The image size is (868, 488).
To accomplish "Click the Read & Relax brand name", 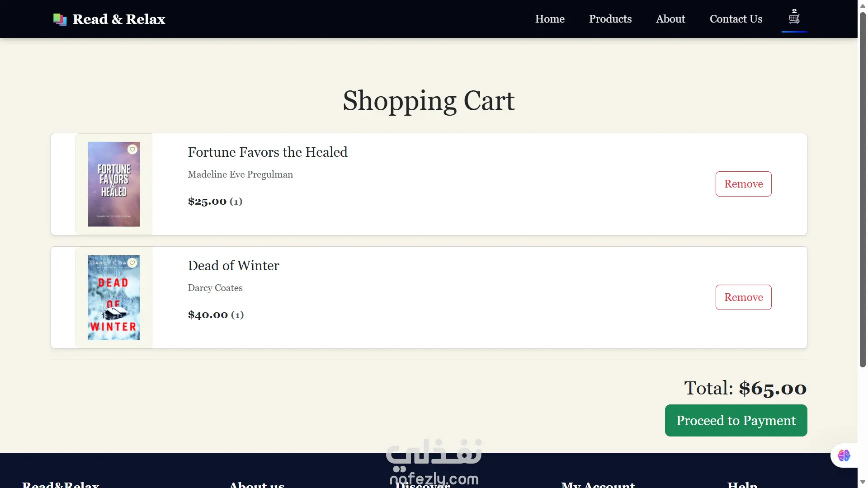I will click(119, 19).
